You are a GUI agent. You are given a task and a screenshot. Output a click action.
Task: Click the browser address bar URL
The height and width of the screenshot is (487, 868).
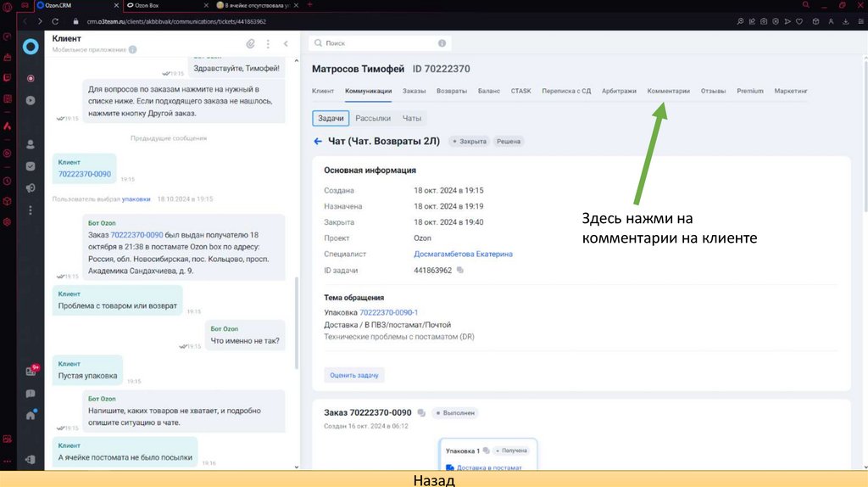coord(176,21)
